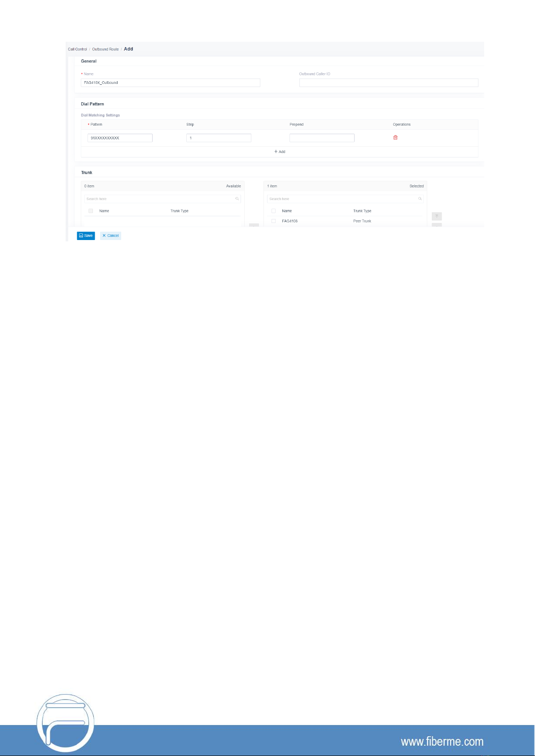Save the outbound route
The height and width of the screenshot is (756, 535).
click(x=86, y=236)
